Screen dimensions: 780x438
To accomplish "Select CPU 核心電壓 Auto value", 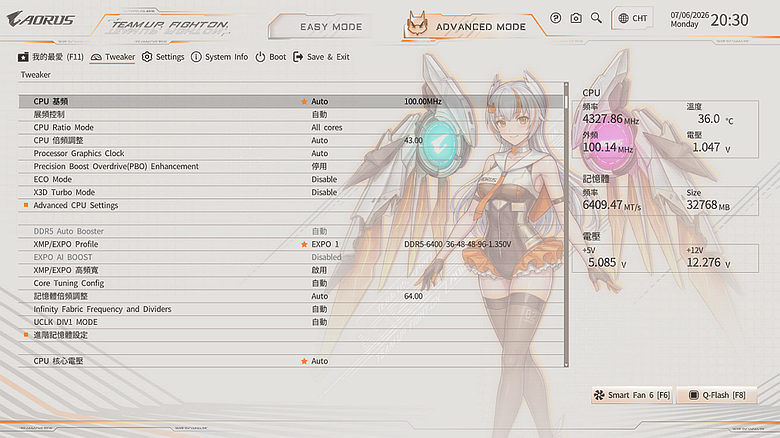I will coord(319,361).
